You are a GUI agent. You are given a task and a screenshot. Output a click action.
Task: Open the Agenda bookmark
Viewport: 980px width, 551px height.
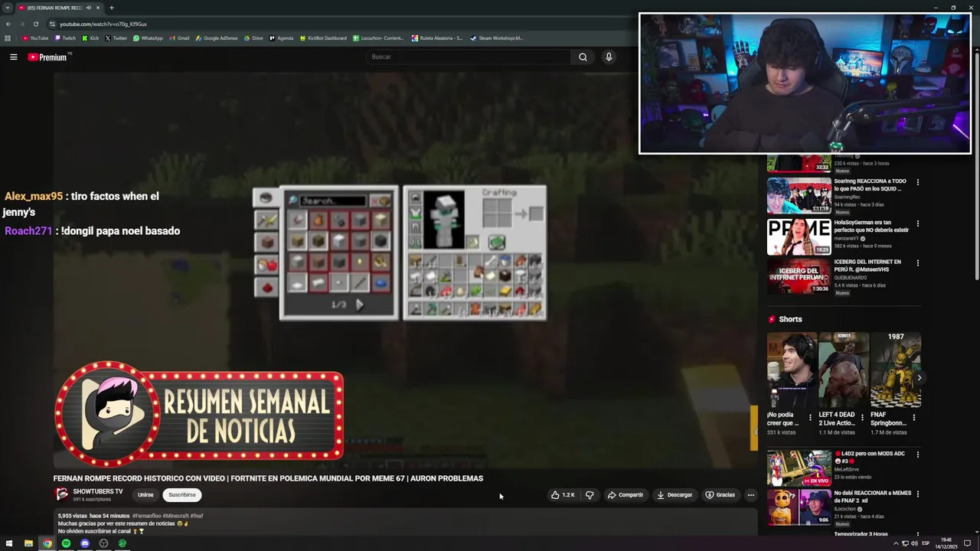click(x=281, y=37)
